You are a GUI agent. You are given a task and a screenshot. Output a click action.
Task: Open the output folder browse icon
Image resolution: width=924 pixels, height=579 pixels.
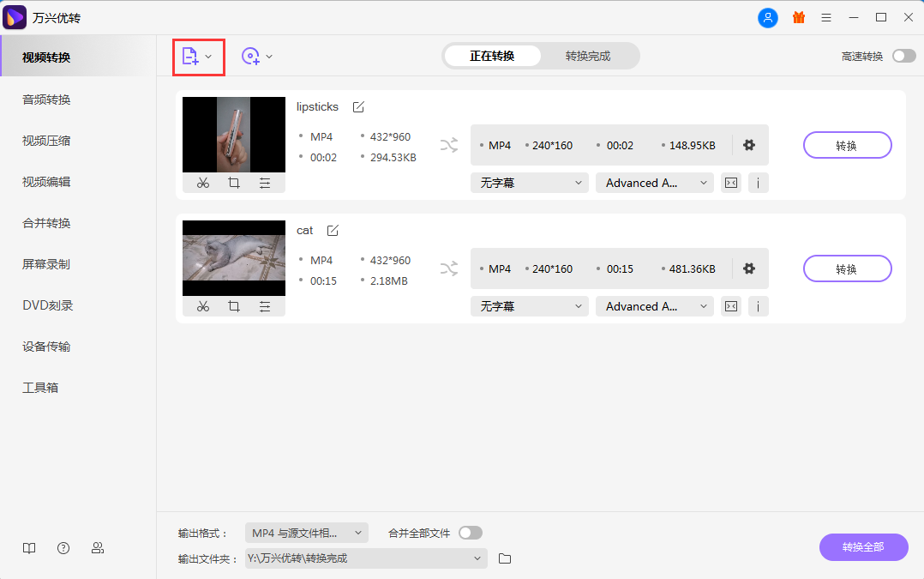pyautogui.click(x=504, y=558)
